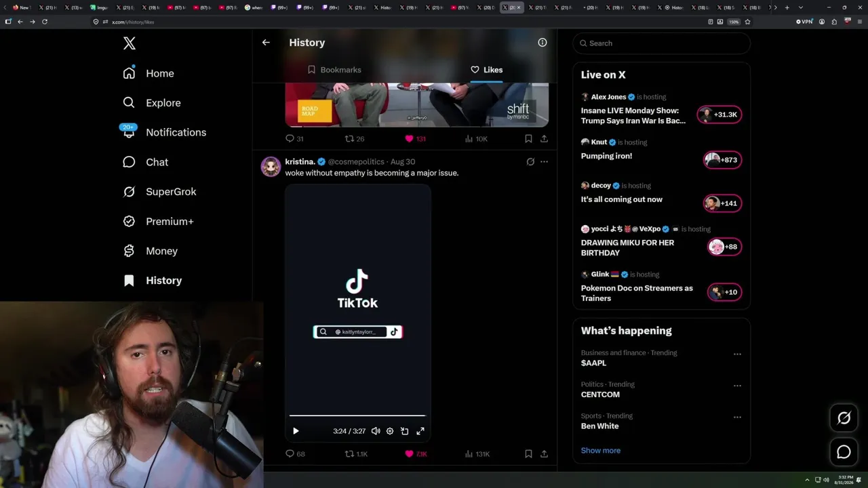Open kristina's profile avatar

click(x=271, y=167)
